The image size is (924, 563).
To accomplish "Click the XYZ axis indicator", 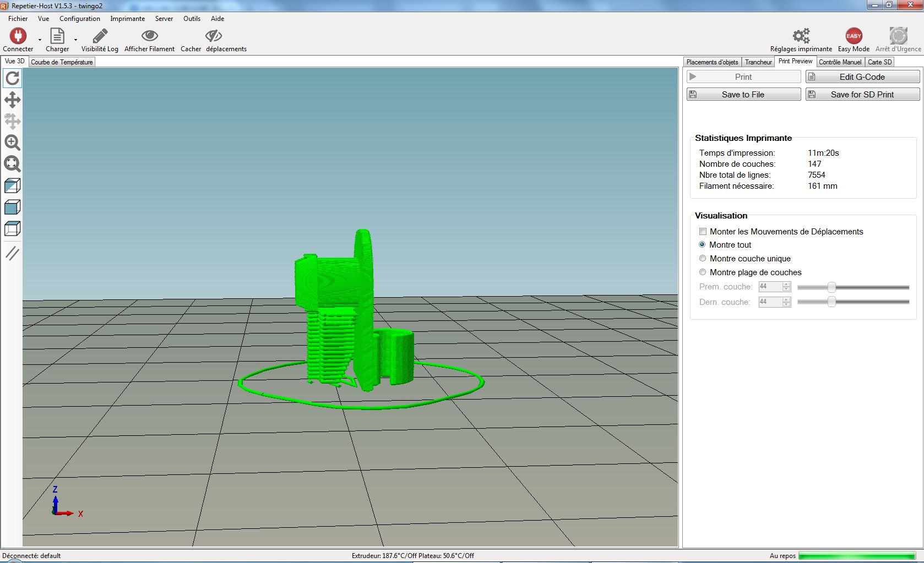I will 66,502.
